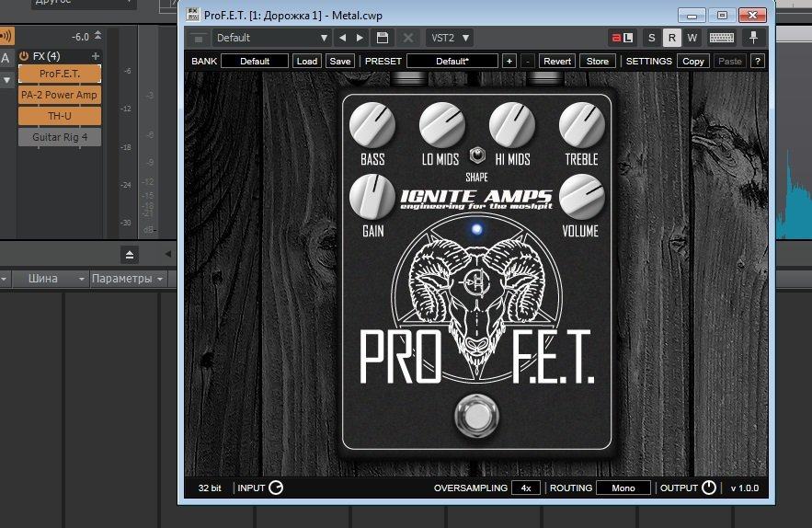This screenshot has width=812, height=528.
Task: Toggle the automation Read (R) button
Action: (671, 38)
